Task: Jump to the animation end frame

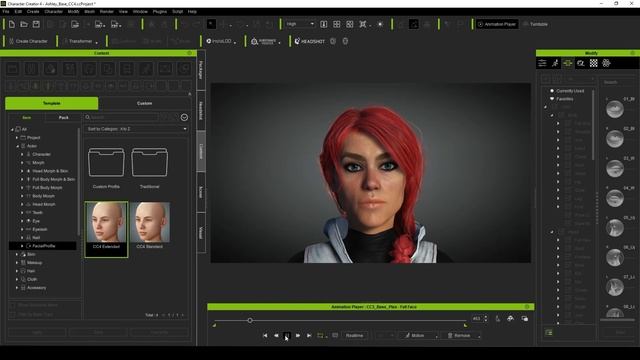Action: (309, 336)
